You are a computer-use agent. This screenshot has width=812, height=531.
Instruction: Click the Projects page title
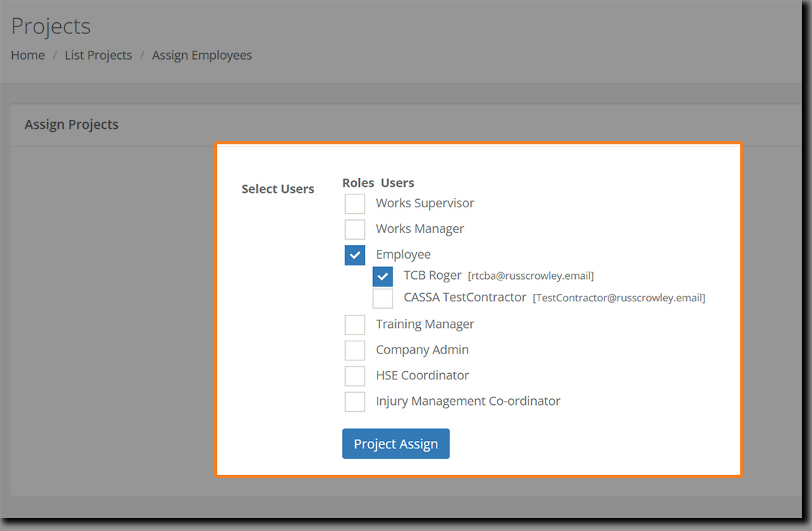click(51, 26)
